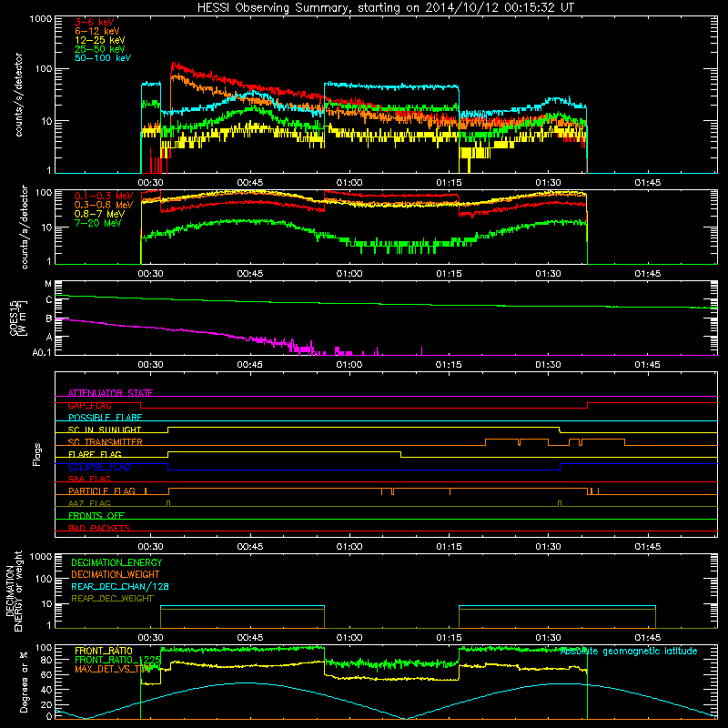Click the SC_IN_SUNLIGHT flag label

tap(105, 430)
